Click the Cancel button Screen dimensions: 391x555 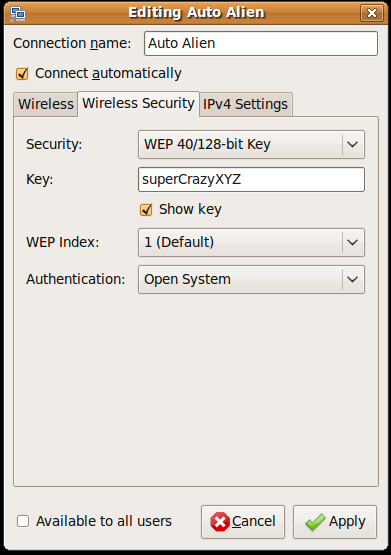[243, 522]
